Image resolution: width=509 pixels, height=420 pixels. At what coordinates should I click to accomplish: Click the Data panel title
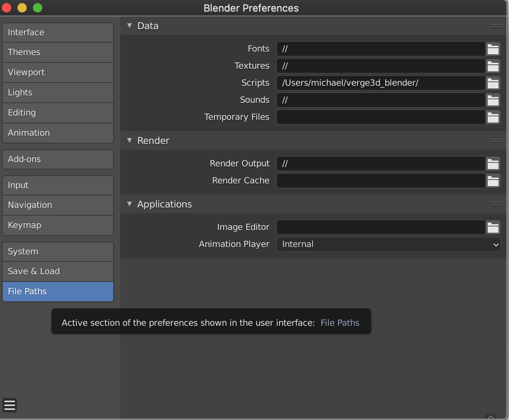[148, 26]
